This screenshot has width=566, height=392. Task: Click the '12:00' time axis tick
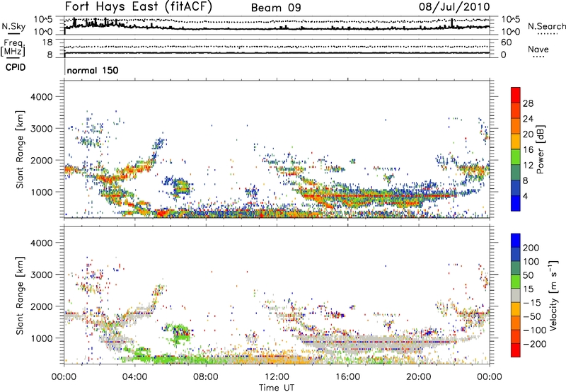click(x=277, y=377)
